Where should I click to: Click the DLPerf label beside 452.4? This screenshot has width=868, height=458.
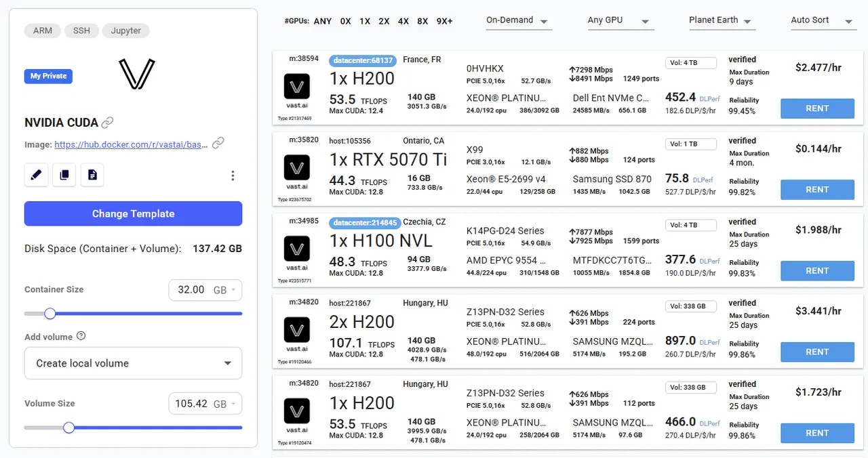(x=710, y=99)
